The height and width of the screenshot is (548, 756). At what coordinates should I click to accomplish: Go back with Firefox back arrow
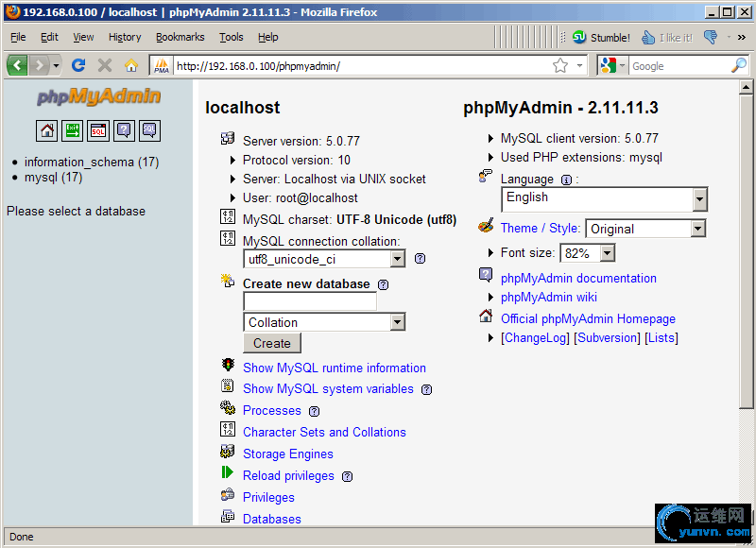coord(17,64)
